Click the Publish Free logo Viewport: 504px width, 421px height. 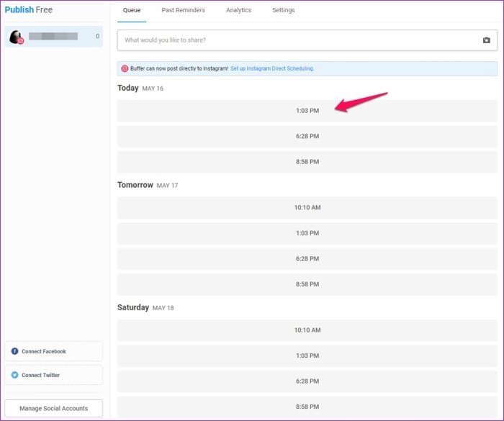point(29,10)
